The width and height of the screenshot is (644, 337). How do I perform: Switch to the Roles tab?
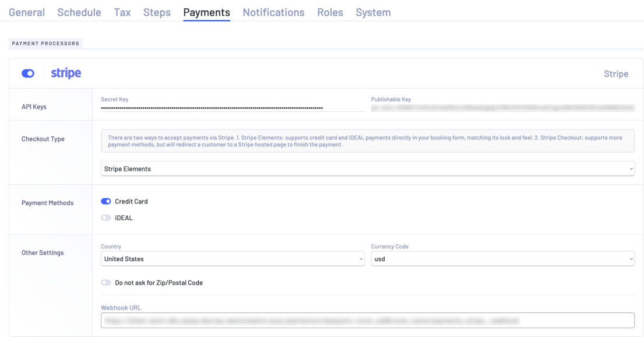click(x=330, y=12)
